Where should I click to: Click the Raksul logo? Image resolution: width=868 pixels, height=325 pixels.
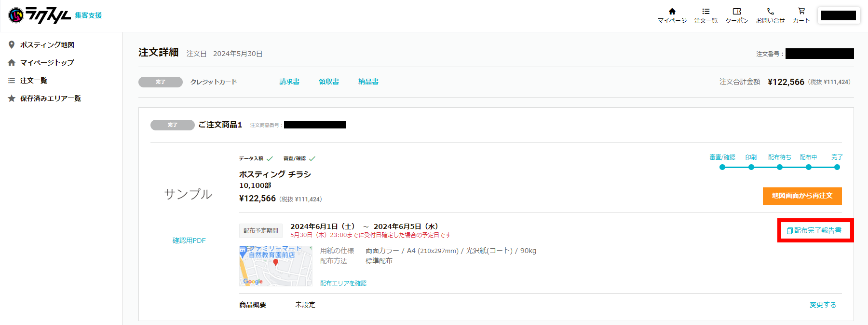[40, 15]
